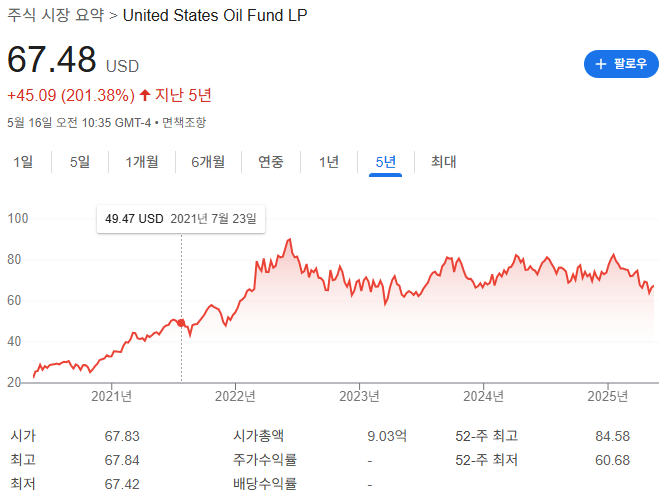This screenshot has width=672, height=499.
Task: Select the 연중 year-to-date tab
Action: pyautogui.click(x=271, y=162)
